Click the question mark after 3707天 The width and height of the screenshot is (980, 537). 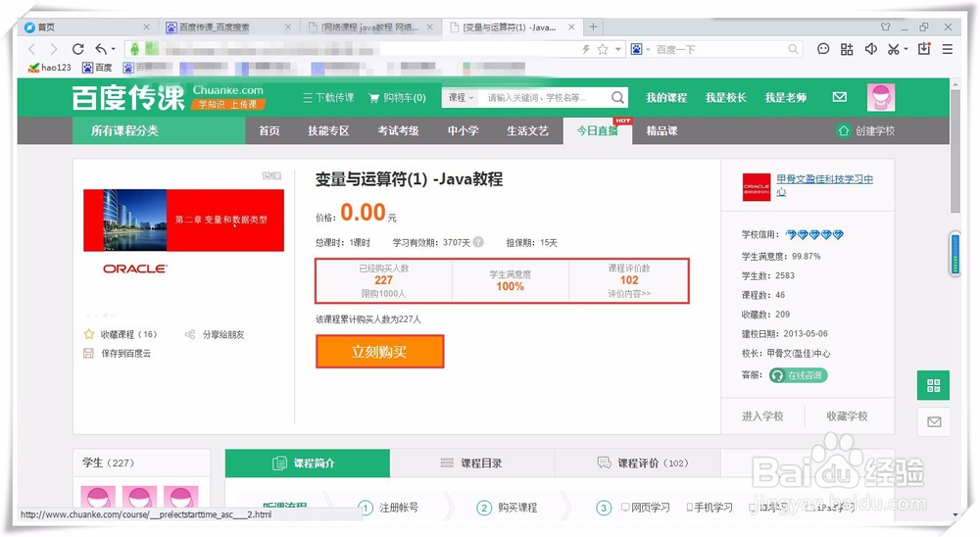point(478,242)
